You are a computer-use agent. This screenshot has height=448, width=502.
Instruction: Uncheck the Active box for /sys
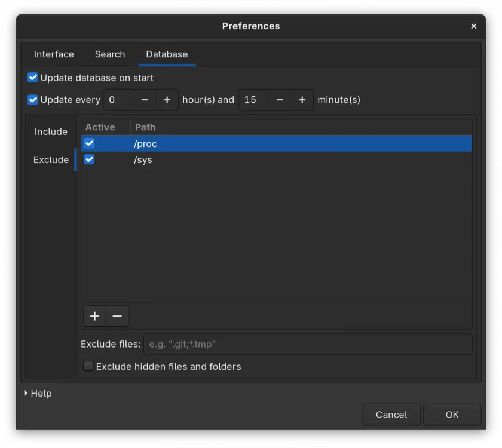[89, 159]
